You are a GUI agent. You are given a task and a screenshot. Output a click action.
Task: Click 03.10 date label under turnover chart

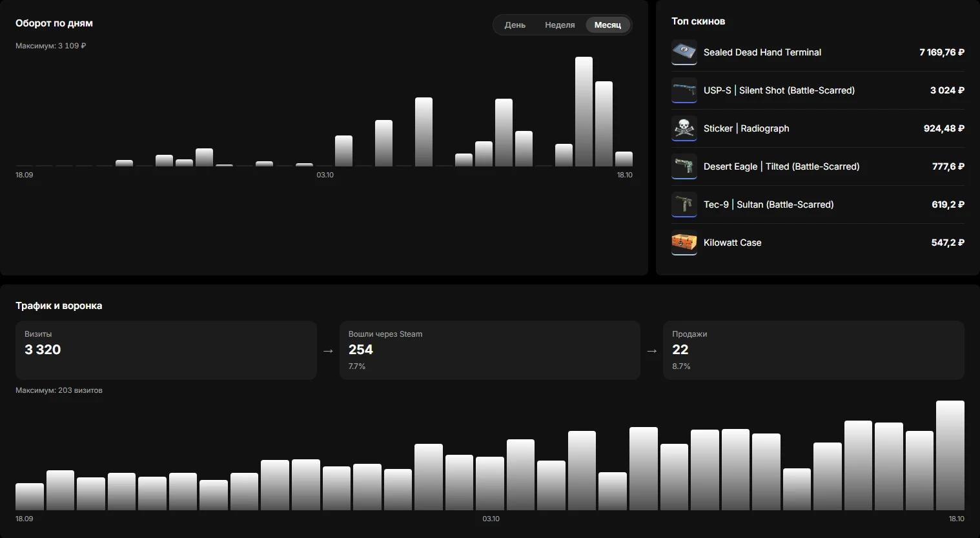point(325,175)
